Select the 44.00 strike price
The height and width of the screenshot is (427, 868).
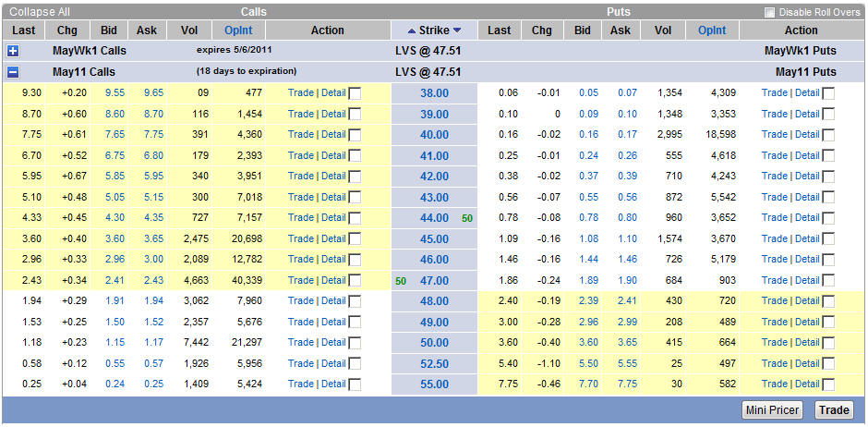pos(434,217)
